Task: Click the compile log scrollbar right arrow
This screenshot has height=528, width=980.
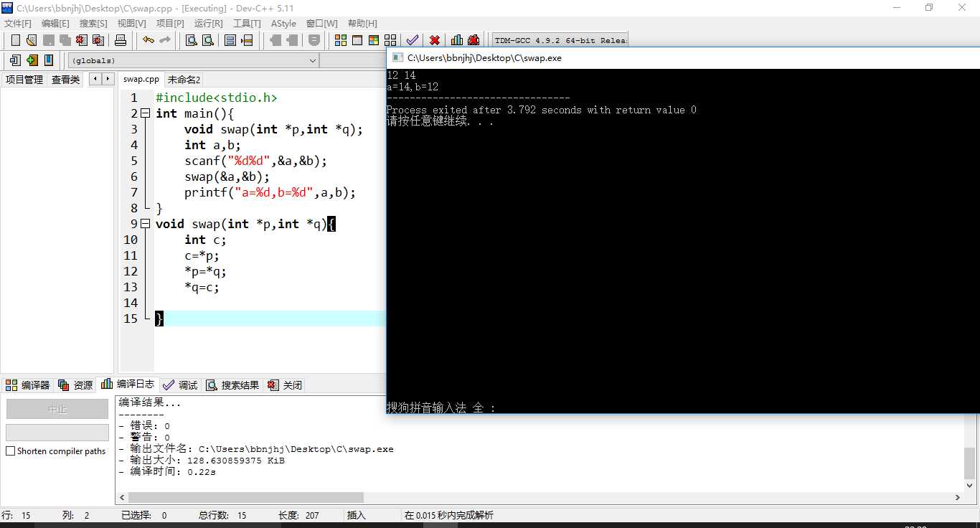Action: tap(958, 497)
